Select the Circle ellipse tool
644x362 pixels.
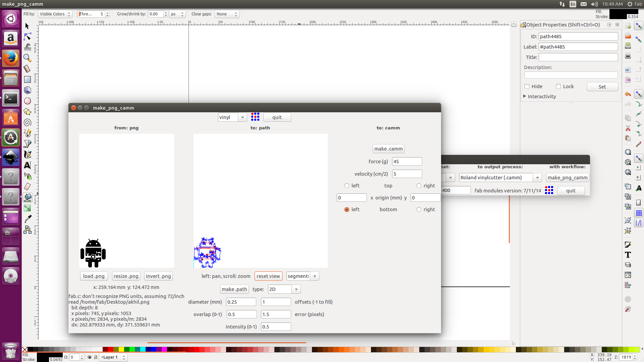[28, 101]
